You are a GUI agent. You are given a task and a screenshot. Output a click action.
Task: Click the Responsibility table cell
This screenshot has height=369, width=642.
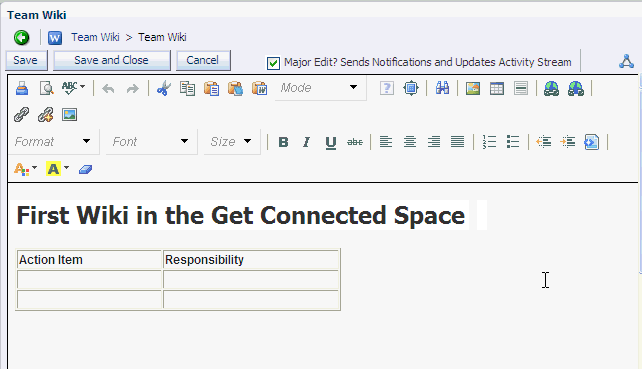pyautogui.click(x=251, y=260)
